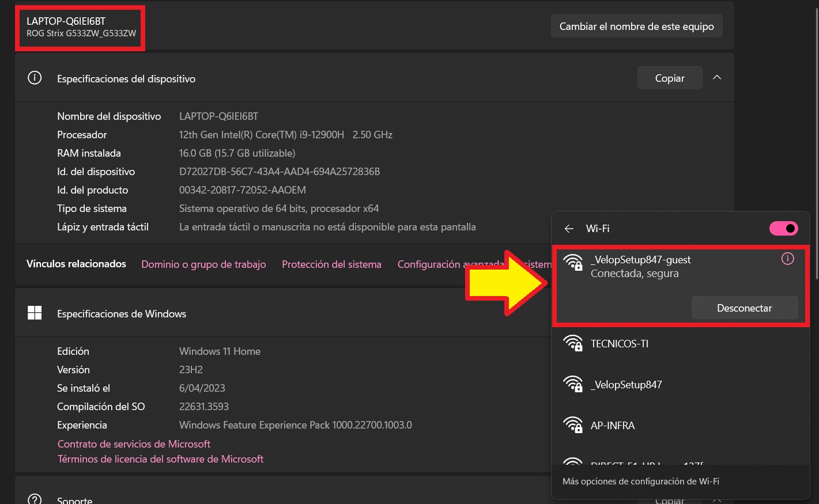Viewport: 819px width, 504px height.
Task: Open Protección del sistema link
Action: pos(331,264)
